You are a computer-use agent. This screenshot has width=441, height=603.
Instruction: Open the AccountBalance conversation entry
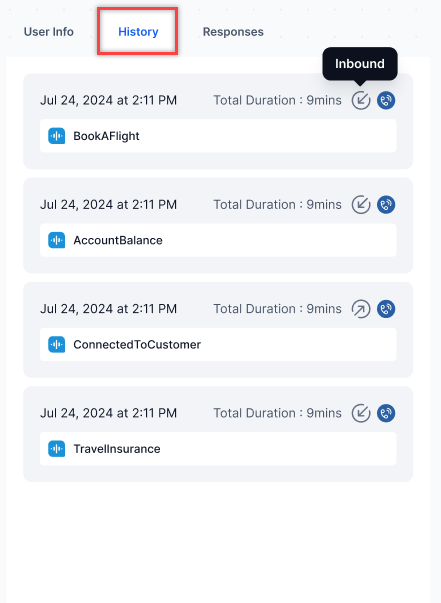218,240
